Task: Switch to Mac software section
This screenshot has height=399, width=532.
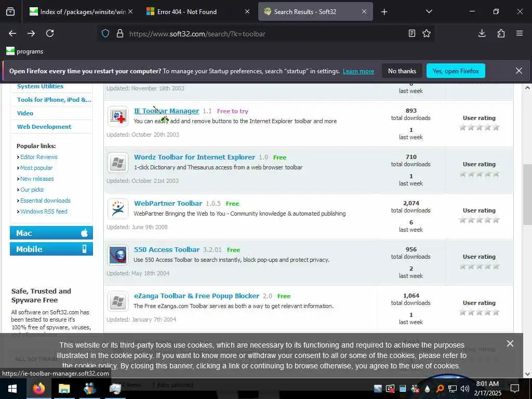Action: click(51, 233)
